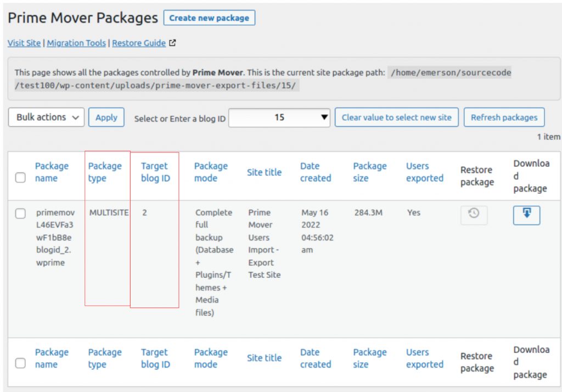Click Package size in table footer

coord(370,359)
